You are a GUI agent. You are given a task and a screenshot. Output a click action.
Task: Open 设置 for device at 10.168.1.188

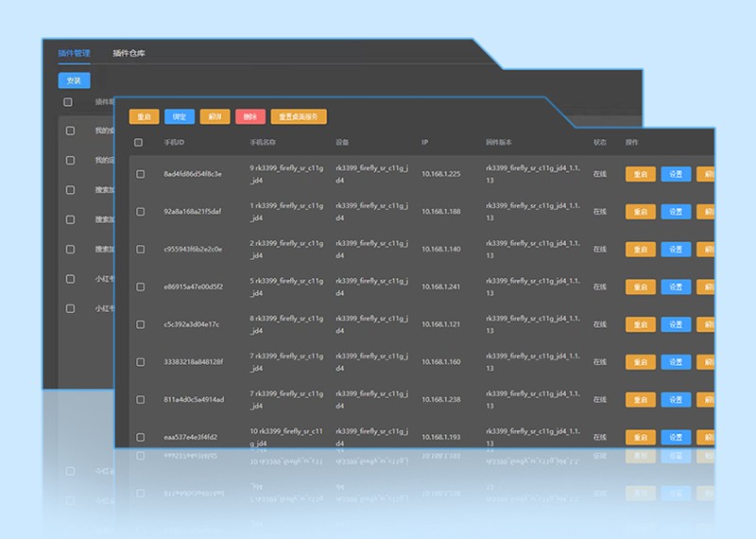(x=676, y=212)
